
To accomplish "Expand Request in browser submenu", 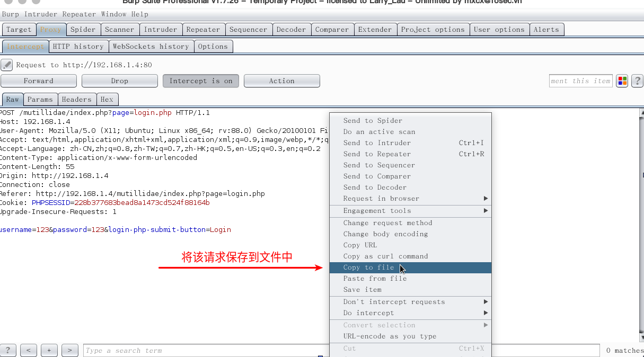I will [x=410, y=199].
